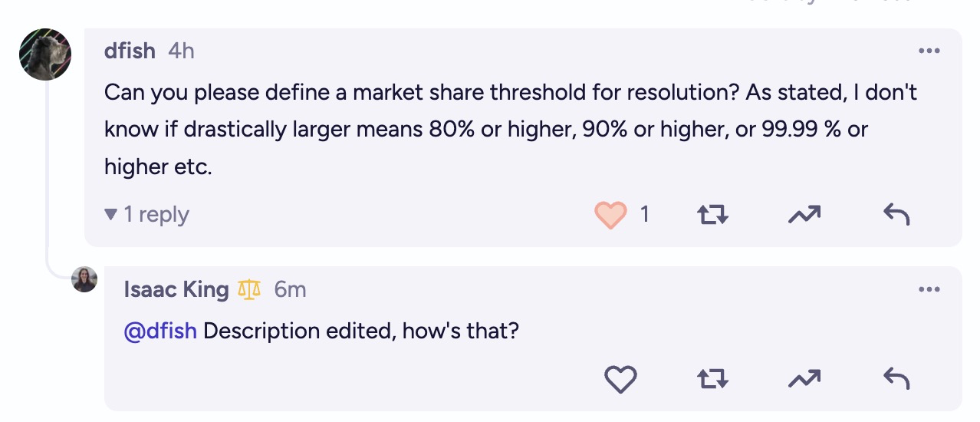Unlike dfish's comment with the filled heart

click(610, 215)
